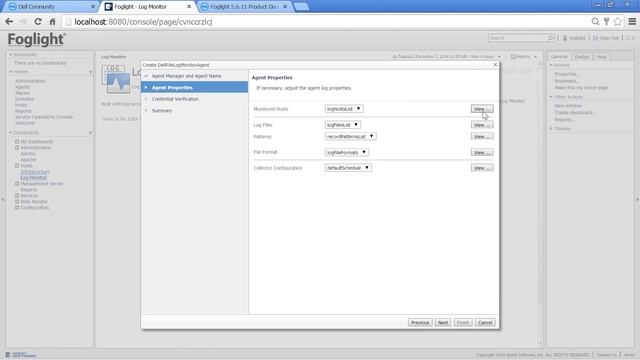Open the Collector Configuration dropdown
640x360 pixels.
348,168
